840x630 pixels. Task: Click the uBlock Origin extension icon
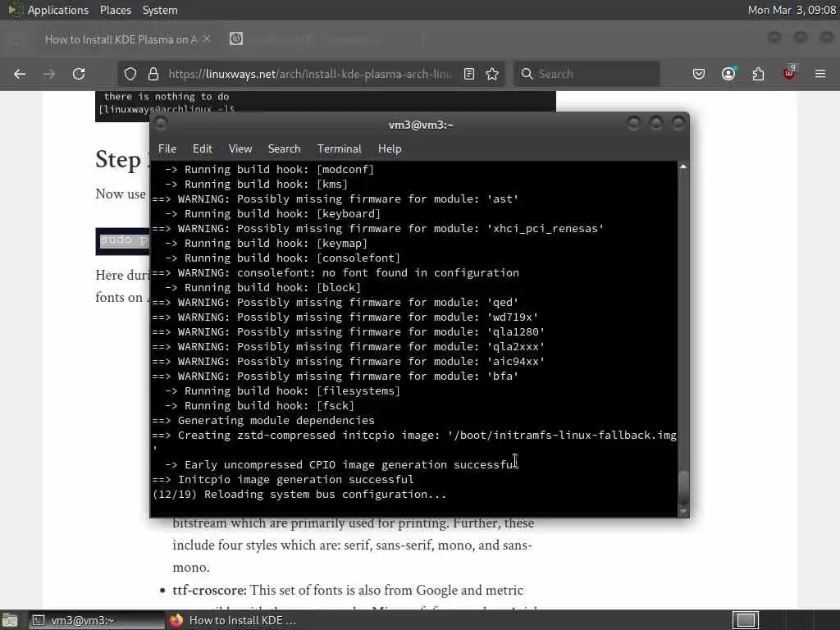pos(789,73)
